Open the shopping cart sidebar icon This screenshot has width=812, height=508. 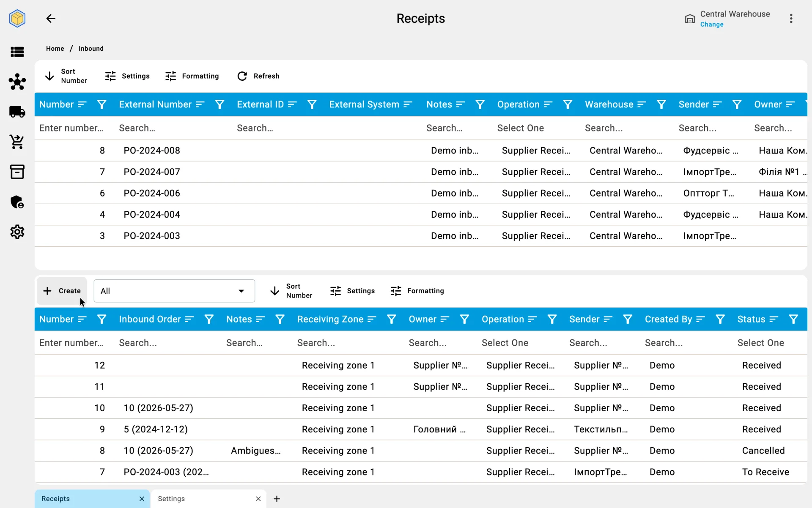coord(17,142)
